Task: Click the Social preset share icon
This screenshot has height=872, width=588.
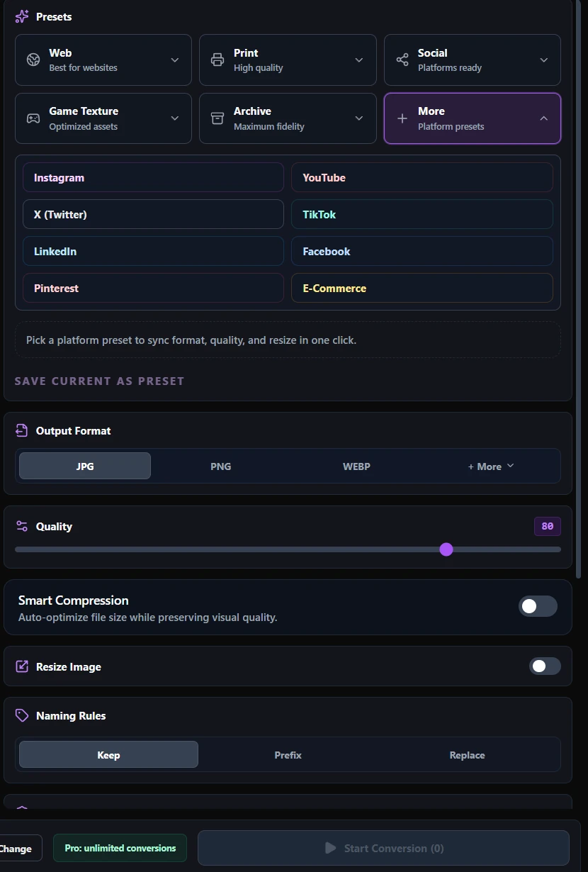Action: click(x=402, y=60)
